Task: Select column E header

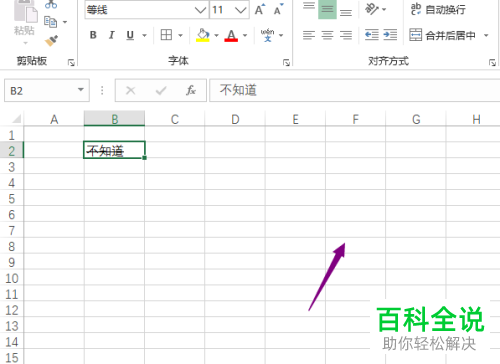Action: [x=295, y=119]
